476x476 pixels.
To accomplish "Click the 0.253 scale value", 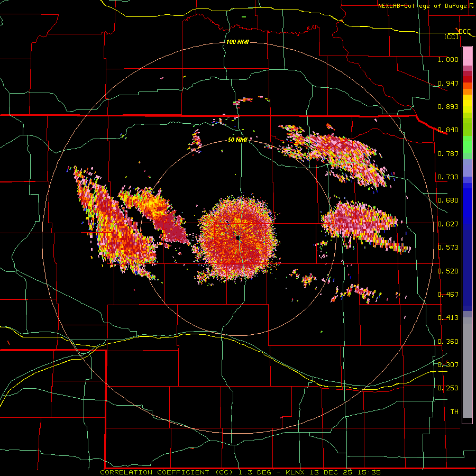I will (x=448, y=388).
